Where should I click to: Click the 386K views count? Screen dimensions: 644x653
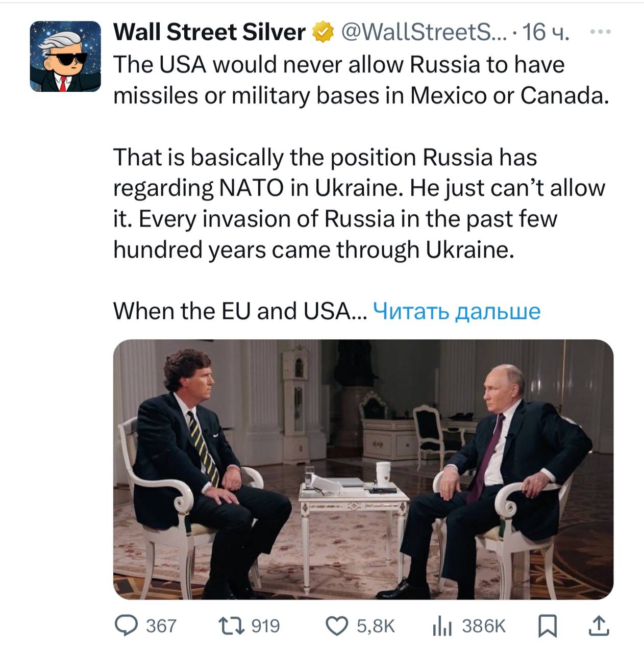click(x=483, y=625)
